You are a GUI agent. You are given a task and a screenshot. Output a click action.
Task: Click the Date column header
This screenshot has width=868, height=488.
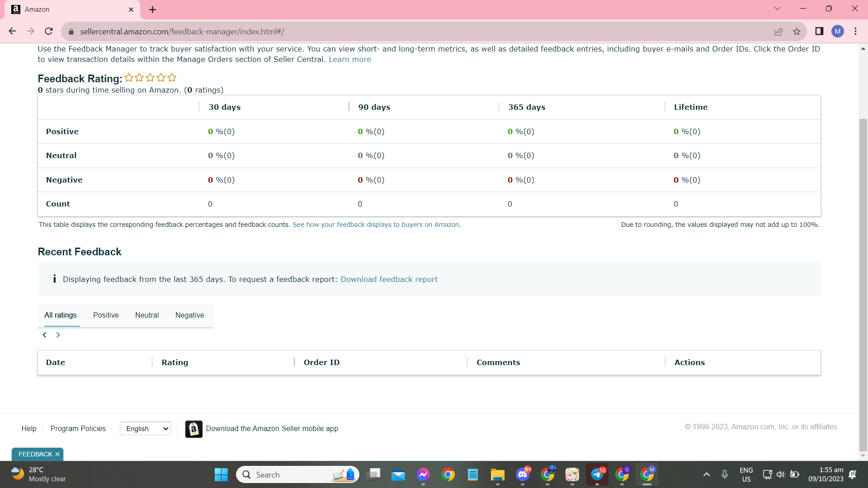(x=56, y=362)
